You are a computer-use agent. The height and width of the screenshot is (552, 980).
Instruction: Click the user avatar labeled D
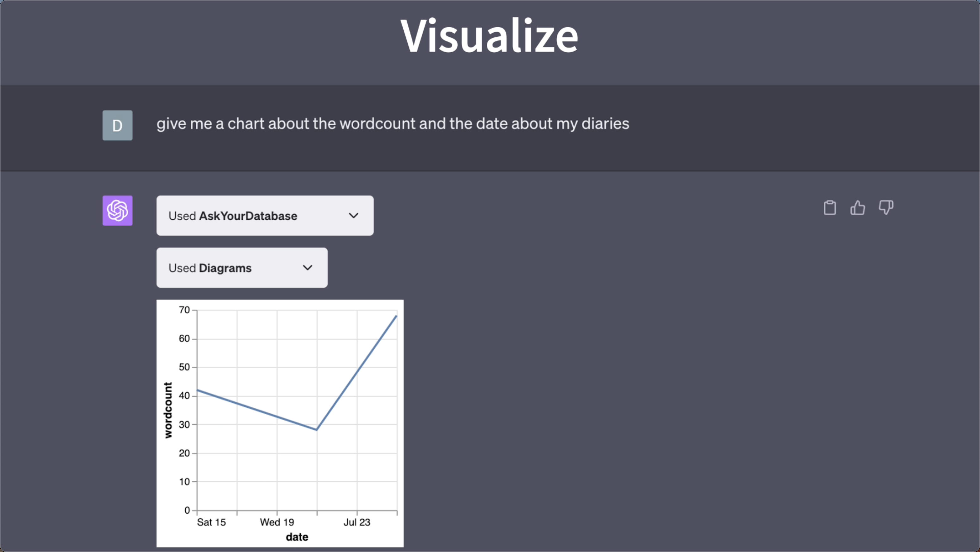coord(118,125)
